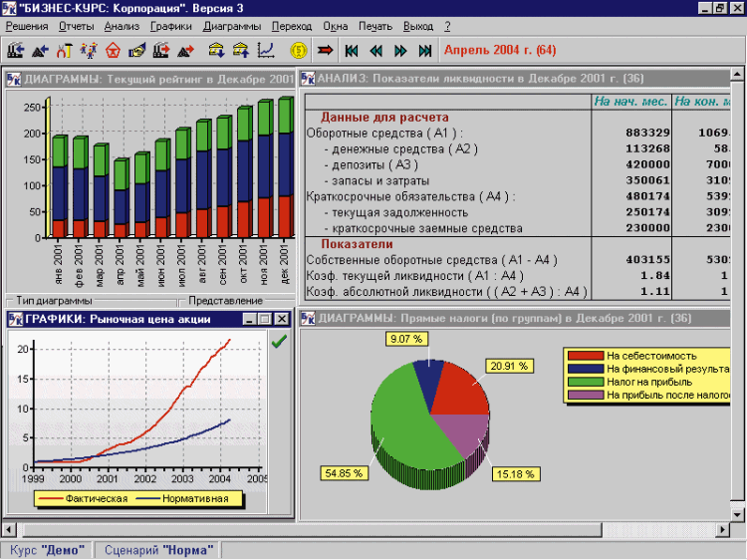Screen dimensions: 747x560
Task: Click the red pentagon house toolbar icon
Action: pos(113,50)
